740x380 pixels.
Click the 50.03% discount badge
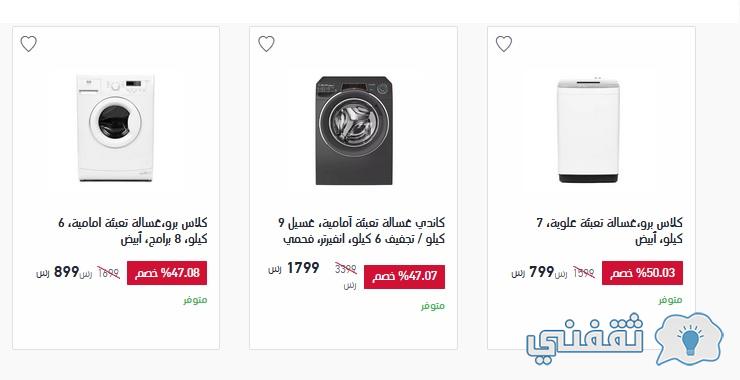click(x=642, y=273)
